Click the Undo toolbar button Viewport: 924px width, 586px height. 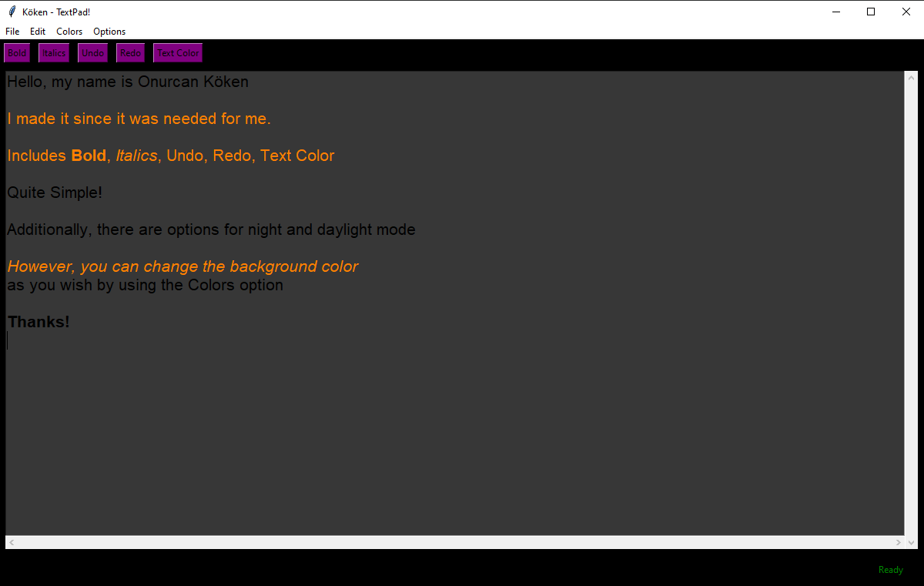pos(92,53)
